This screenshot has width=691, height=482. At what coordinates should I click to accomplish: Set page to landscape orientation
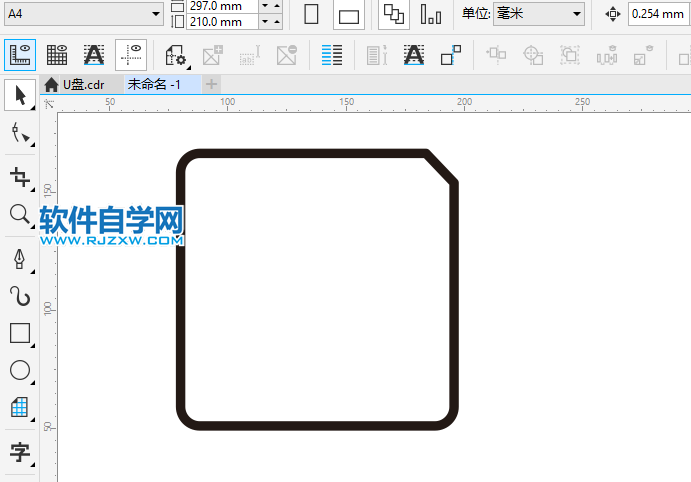(x=349, y=14)
